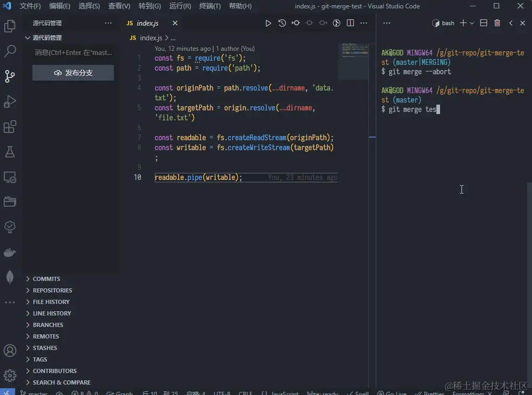Image resolution: width=532 pixels, height=395 pixels.
Task: Open Run and Debug view icon
Action: pyautogui.click(x=10, y=101)
